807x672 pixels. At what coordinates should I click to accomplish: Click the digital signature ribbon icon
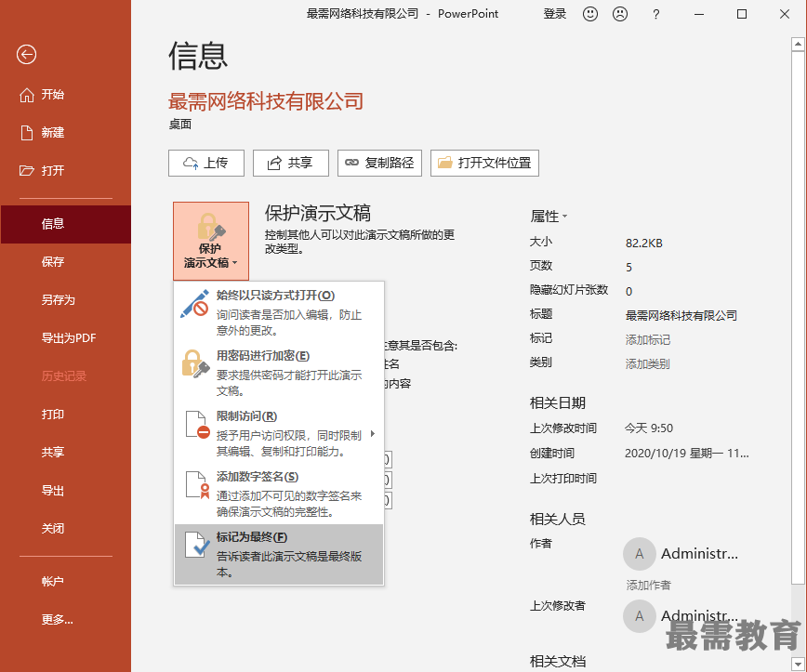(197, 485)
